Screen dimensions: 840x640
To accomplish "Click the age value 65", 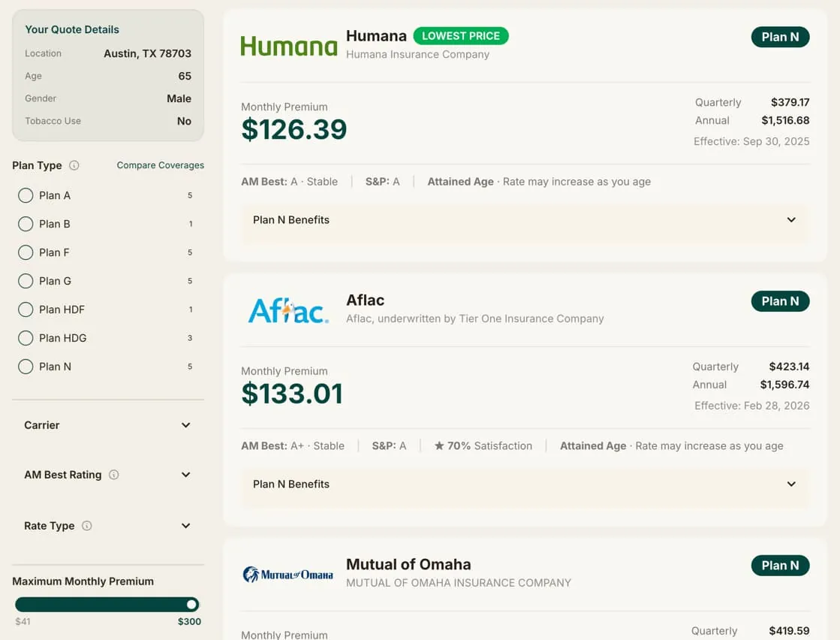I will pos(185,76).
